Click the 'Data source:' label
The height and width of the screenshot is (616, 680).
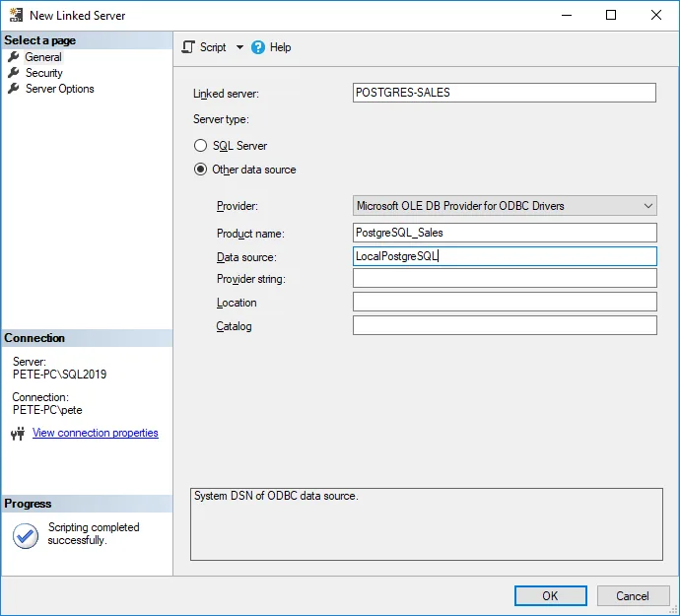click(x=246, y=257)
